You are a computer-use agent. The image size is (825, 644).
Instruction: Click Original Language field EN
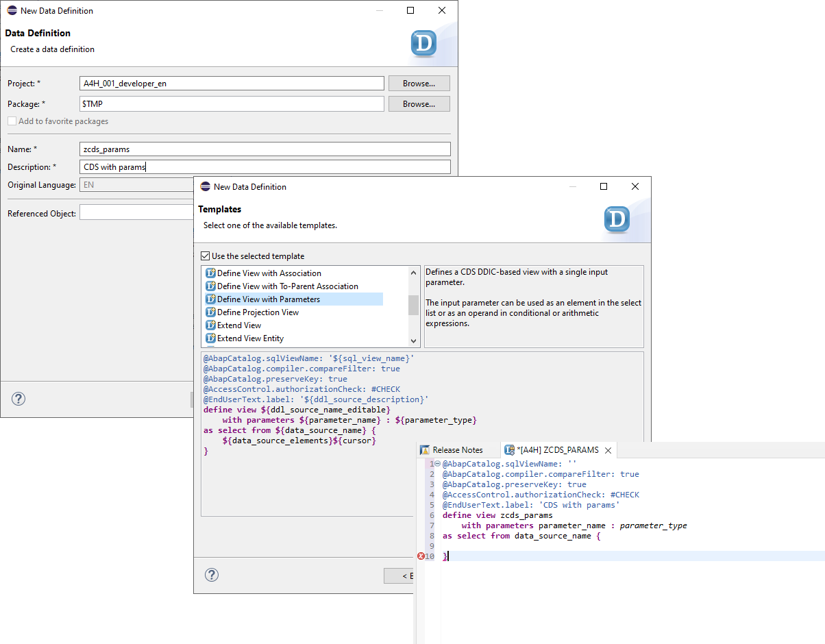pyautogui.click(x=136, y=185)
